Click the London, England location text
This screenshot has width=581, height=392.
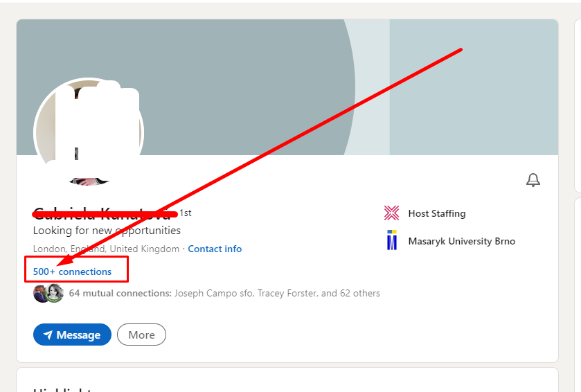(x=106, y=249)
